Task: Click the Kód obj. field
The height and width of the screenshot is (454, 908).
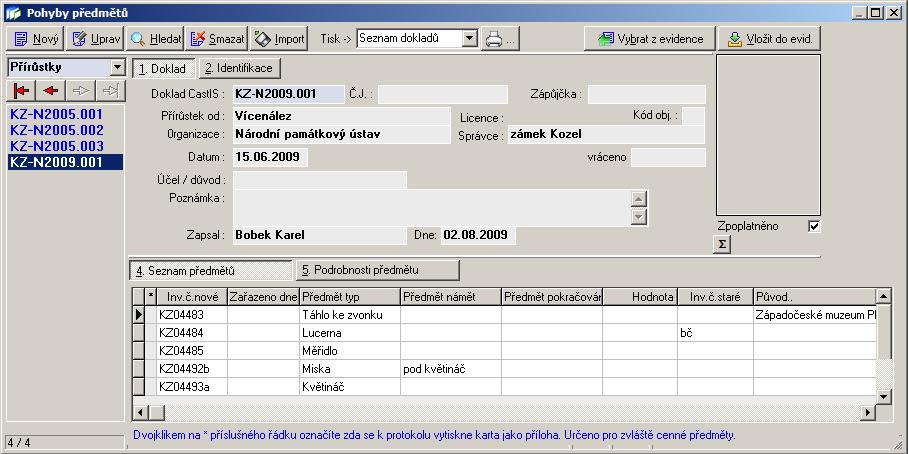Action: [x=693, y=116]
